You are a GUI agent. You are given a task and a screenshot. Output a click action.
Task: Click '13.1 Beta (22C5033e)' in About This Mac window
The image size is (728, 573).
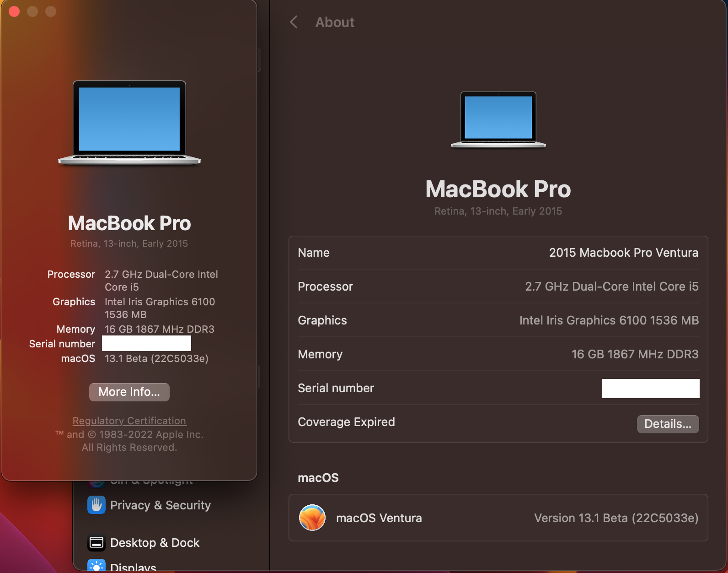pyautogui.click(x=156, y=358)
